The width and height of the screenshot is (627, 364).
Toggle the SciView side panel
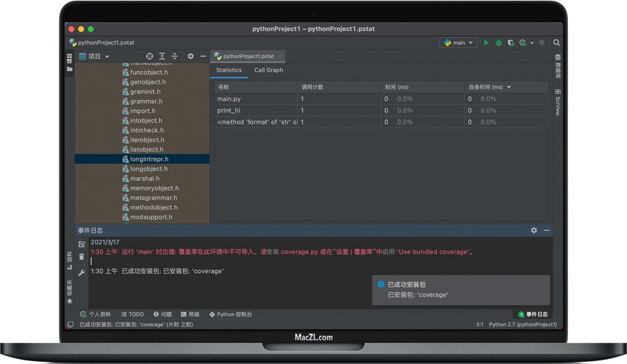[556, 103]
